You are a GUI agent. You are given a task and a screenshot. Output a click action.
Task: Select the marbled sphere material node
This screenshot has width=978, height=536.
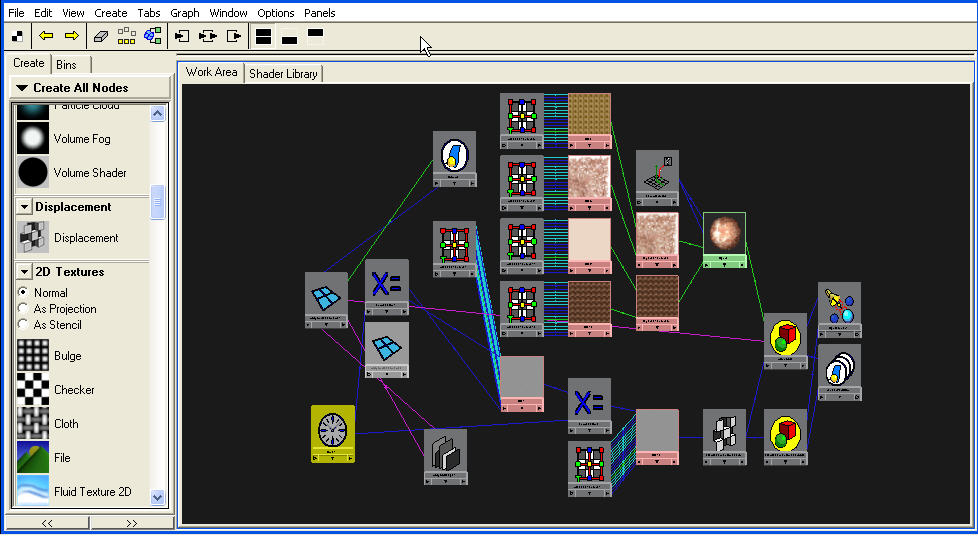coord(724,240)
